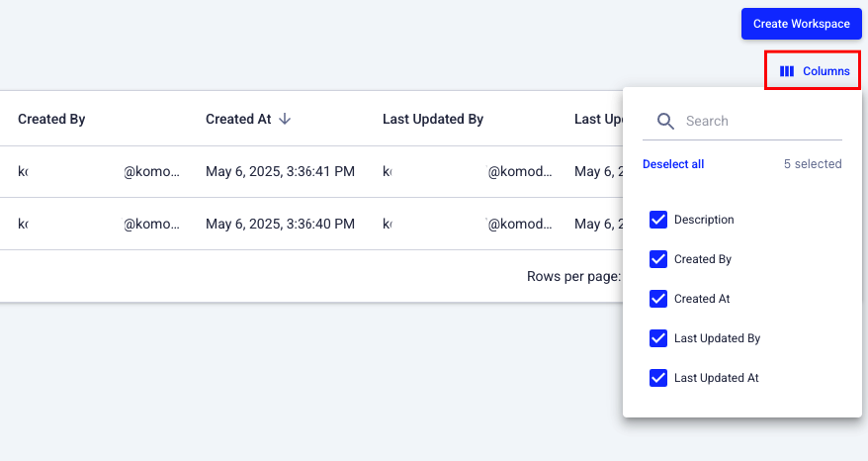Close the Columns dropdown button
868x461 pixels.
coord(815,71)
